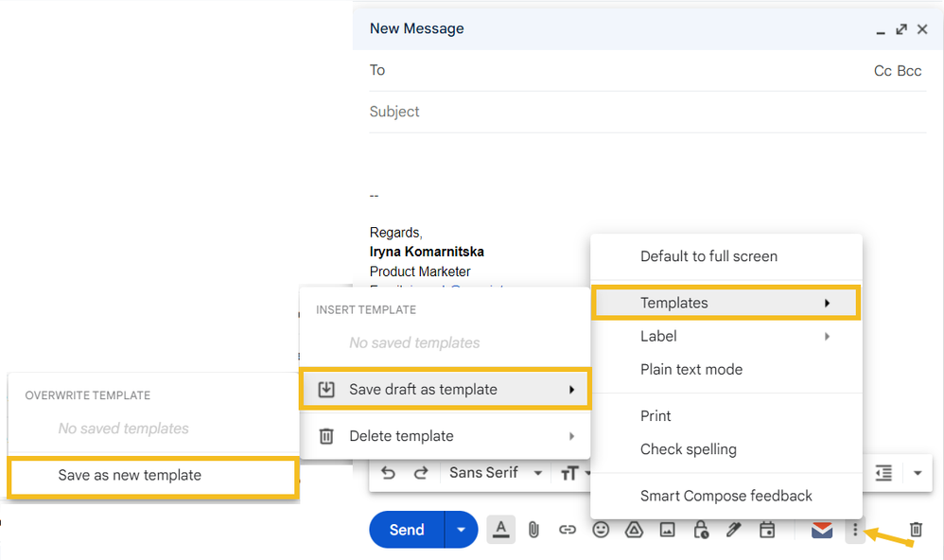The height and width of the screenshot is (560, 944).
Task: Open Delete template submenu
Action: [445, 436]
